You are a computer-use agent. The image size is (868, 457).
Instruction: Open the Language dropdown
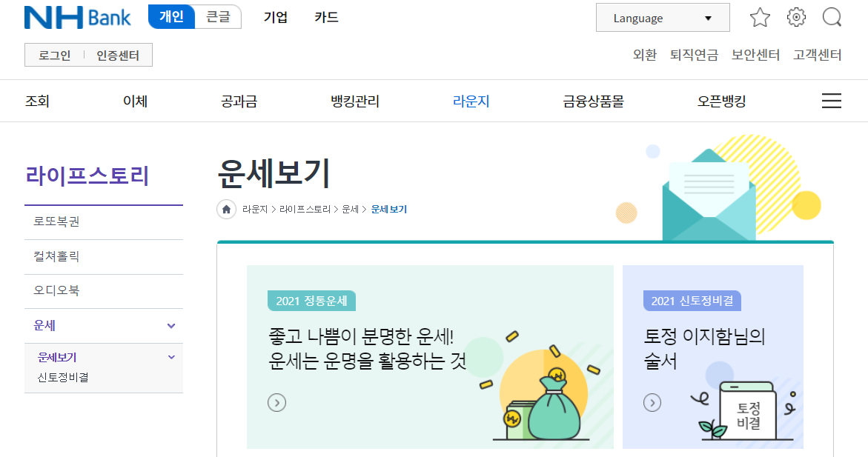(663, 18)
